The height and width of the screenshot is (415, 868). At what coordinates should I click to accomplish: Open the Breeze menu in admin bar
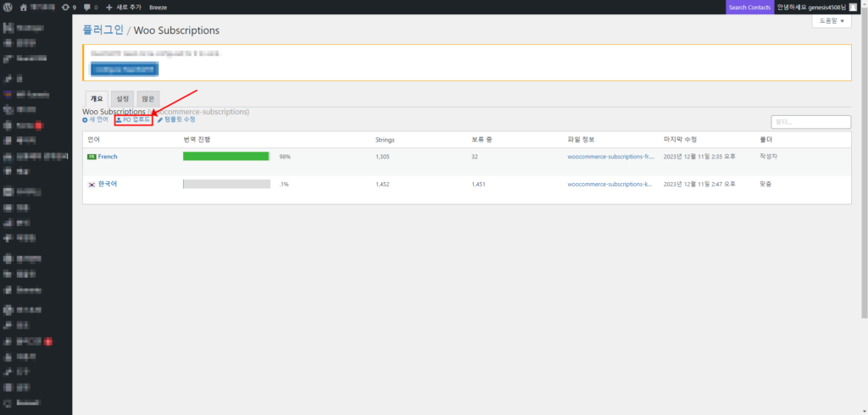tap(159, 8)
